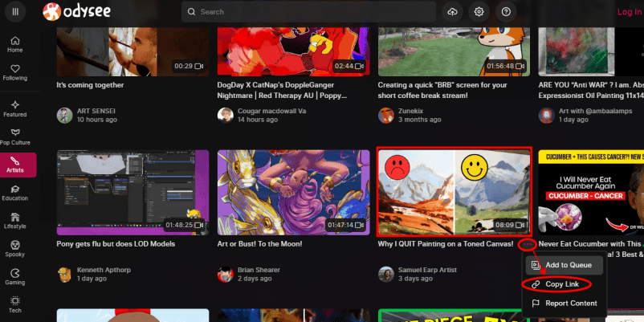This screenshot has width=644, height=322.
Task: Click the Log In link
Action: (x=629, y=12)
